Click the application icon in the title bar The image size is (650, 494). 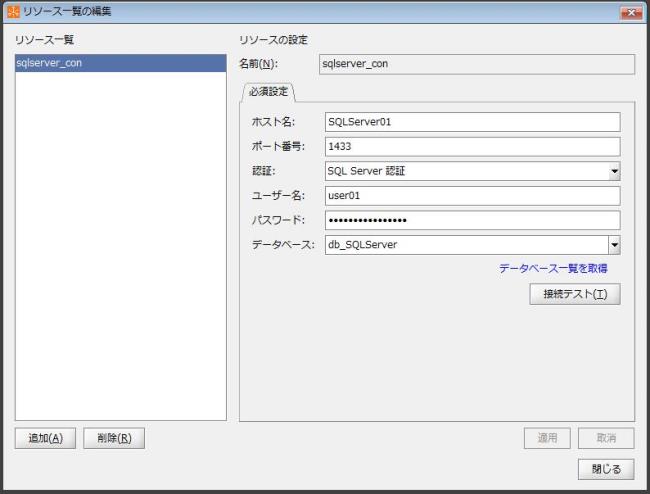12,11
